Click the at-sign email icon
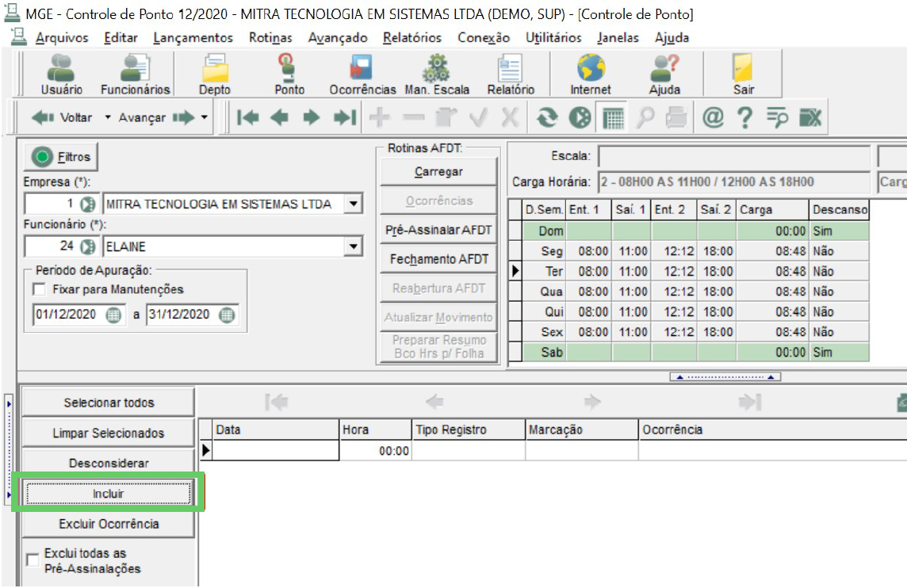The height and width of the screenshot is (588, 907). (713, 117)
